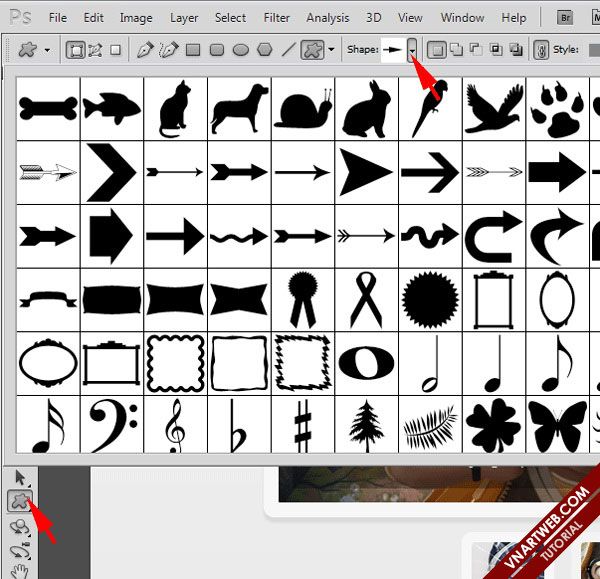This screenshot has width=600, height=579.
Task: Pick the Rectangle shape tool in options bar
Action: [x=193, y=49]
